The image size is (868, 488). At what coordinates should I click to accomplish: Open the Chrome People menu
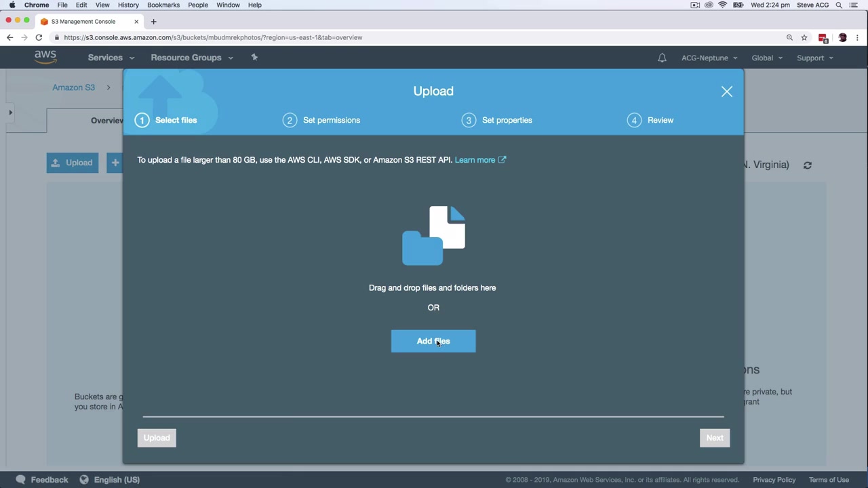point(198,5)
